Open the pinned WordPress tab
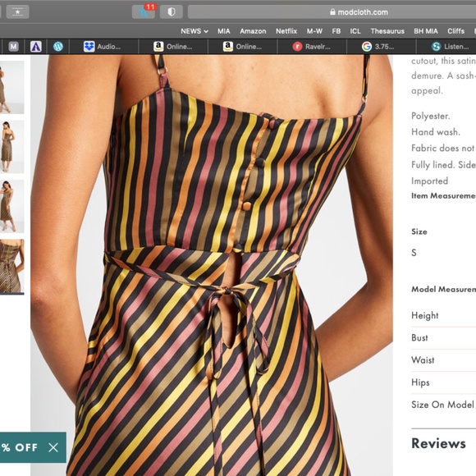The height and width of the screenshot is (476, 476). (x=58, y=47)
